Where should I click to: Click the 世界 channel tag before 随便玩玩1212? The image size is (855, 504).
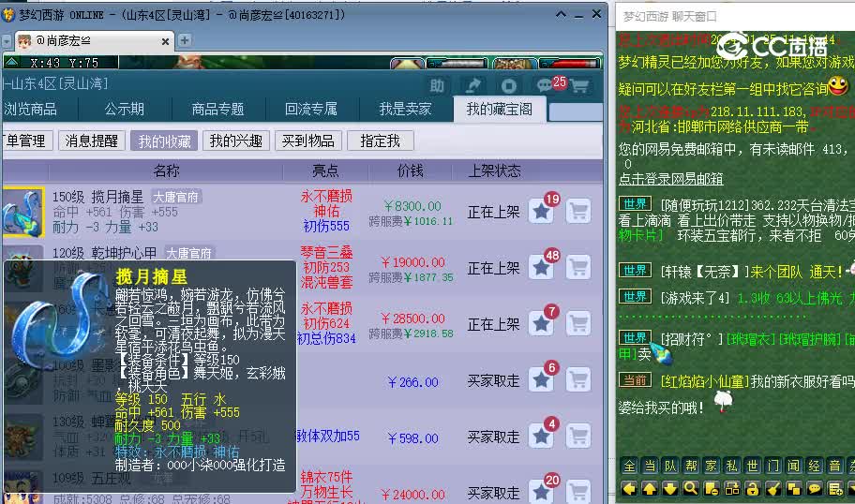pos(635,204)
